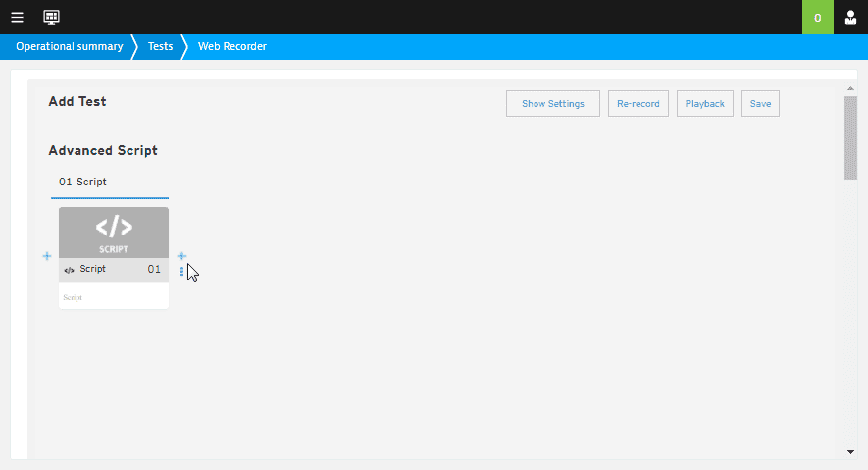Click the scrollbar up arrow
The image size is (868, 470).
[850, 88]
